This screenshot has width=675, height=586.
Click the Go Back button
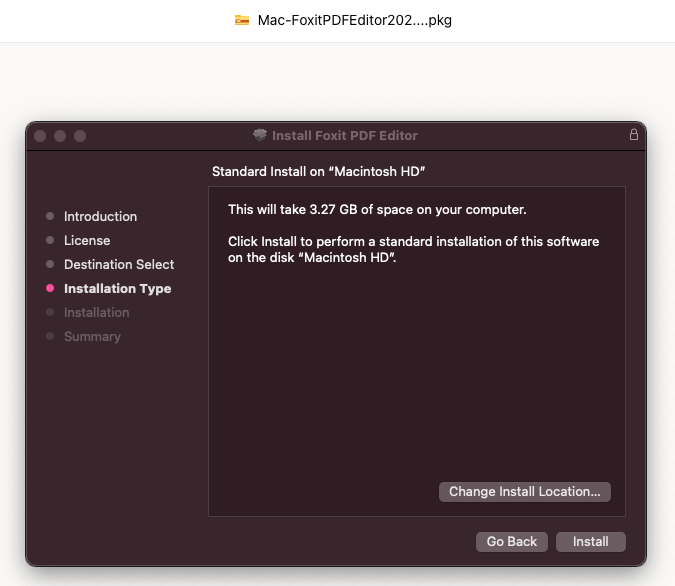(x=511, y=542)
